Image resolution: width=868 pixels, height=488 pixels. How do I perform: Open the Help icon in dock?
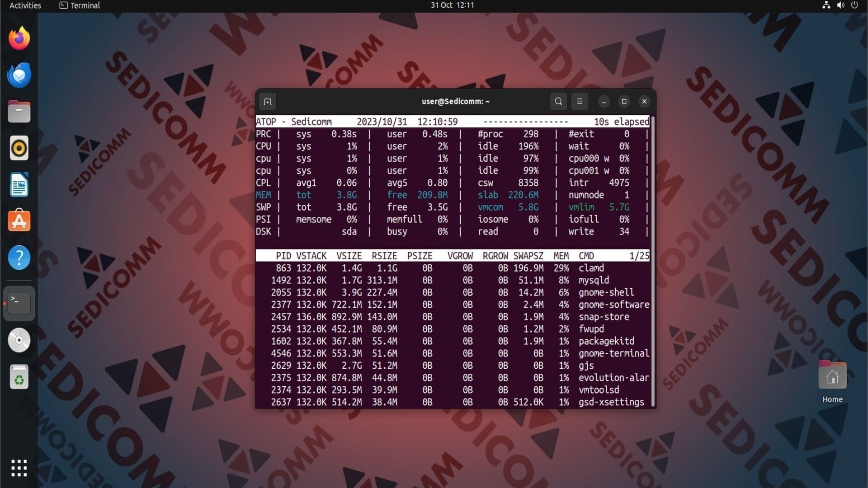[x=19, y=258]
